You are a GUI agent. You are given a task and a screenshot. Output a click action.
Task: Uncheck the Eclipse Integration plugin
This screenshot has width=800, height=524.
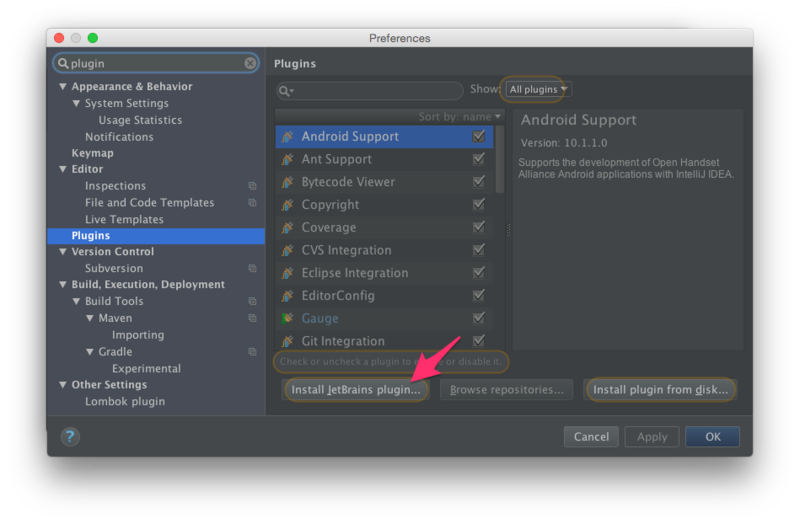pyautogui.click(x=479, y=272)
